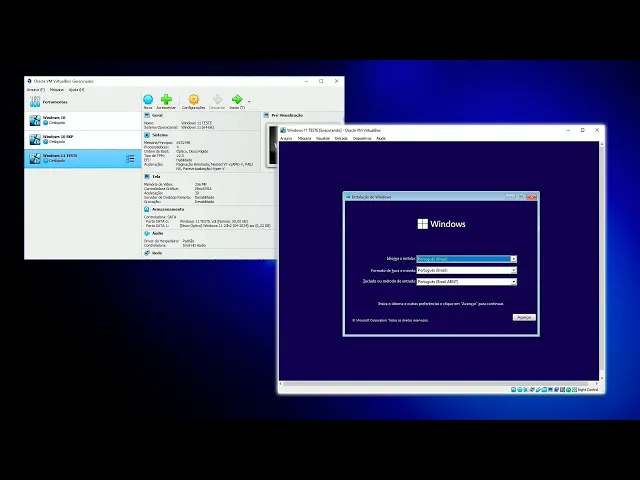The image size is (640, 480).
Task: Open the Teclado ou método de entrada dropdown
Action: tap(467, 282)
